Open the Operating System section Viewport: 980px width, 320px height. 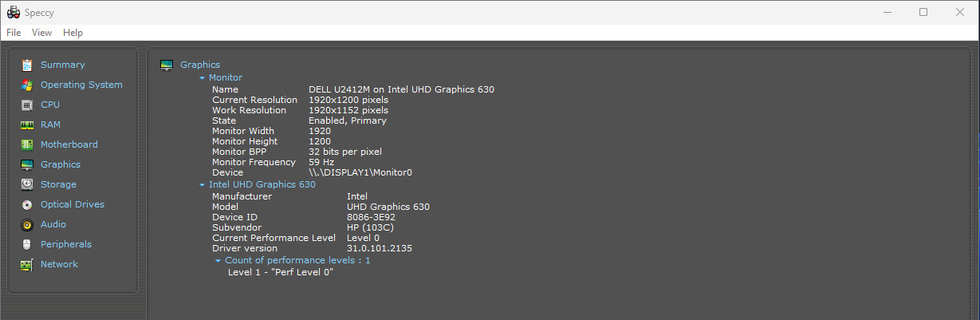[x=81, y=85]
